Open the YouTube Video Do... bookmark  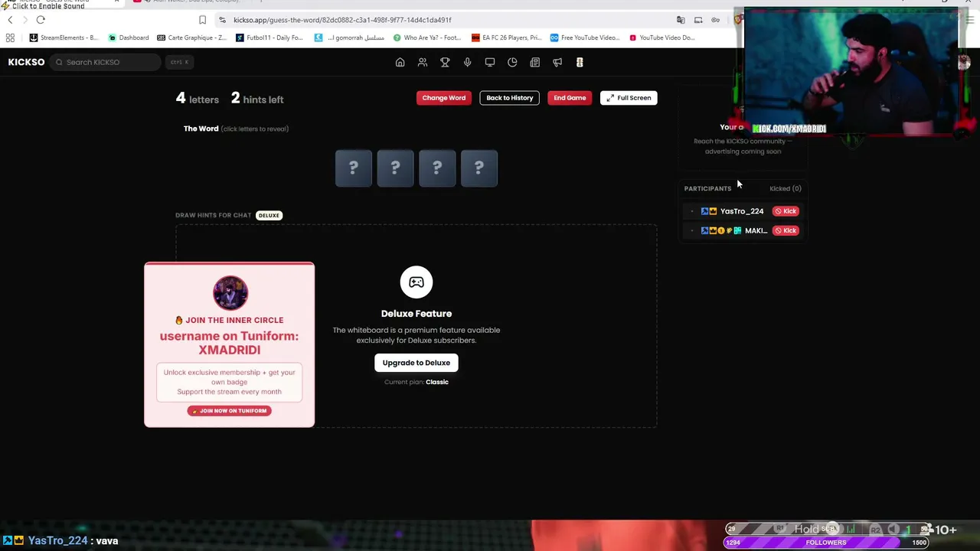tap(662, 37)
